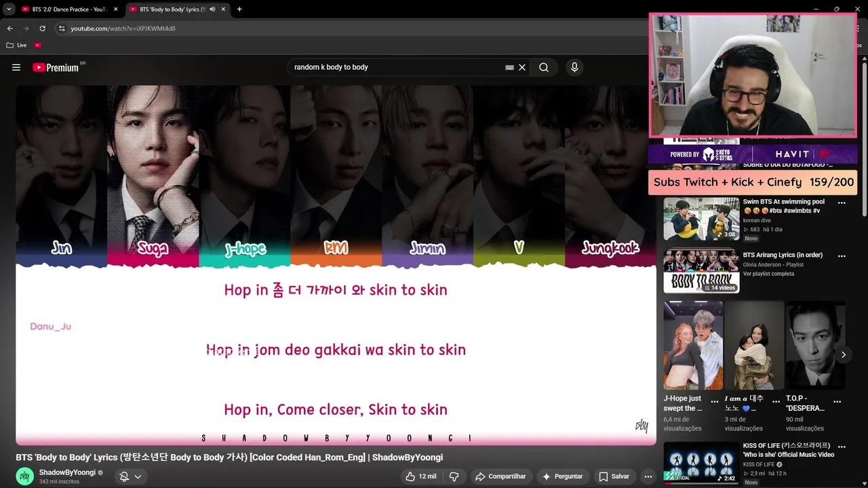Open the browser tab search dropdown
Image resolution: width=868 pixels, height=488 pixels.
9,9
